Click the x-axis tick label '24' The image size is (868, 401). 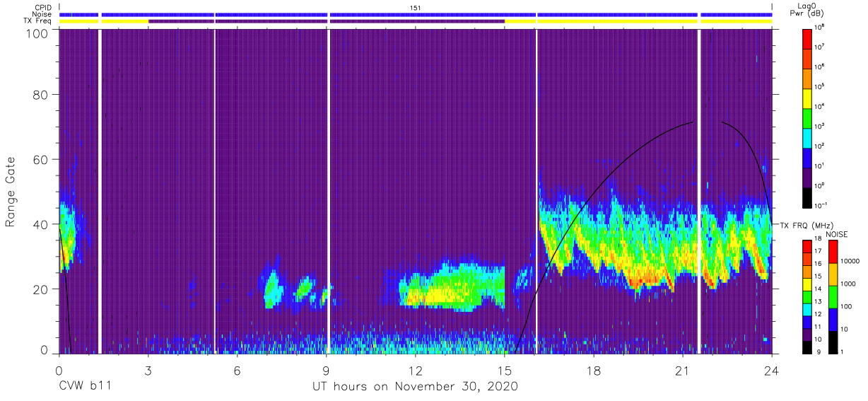pos(772,369)
